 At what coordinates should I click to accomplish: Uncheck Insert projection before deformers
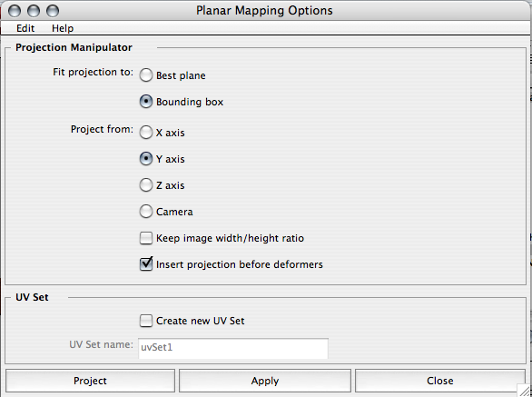pos(146,264)
